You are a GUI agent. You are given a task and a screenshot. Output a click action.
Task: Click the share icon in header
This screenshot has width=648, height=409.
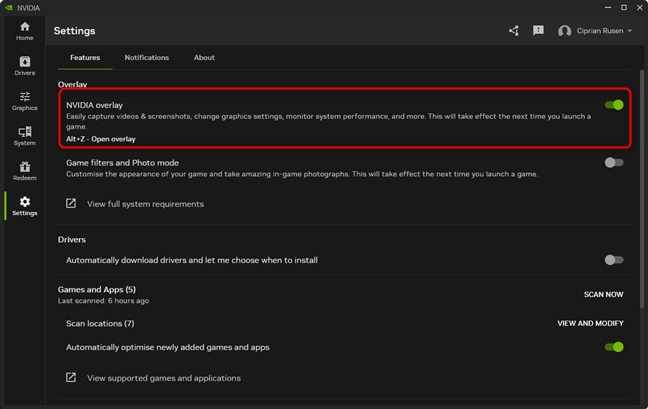pos(514,31)
